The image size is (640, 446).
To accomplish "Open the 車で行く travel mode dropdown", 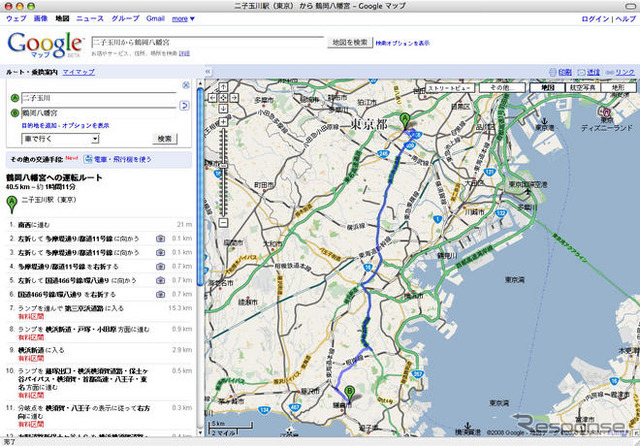I will coord(60,139).
